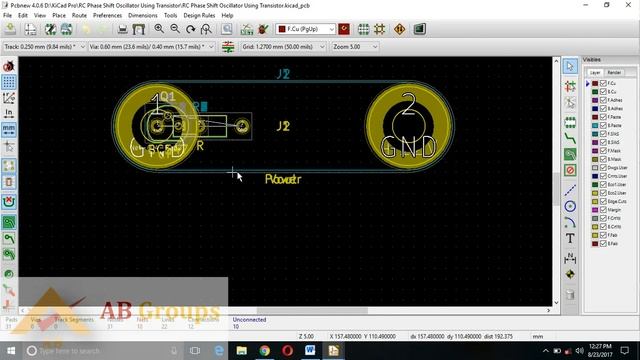This screenshot has height=360, width=640.
Task: Uncheck the B.Cu layer checkbox
Action: point(603,92)
